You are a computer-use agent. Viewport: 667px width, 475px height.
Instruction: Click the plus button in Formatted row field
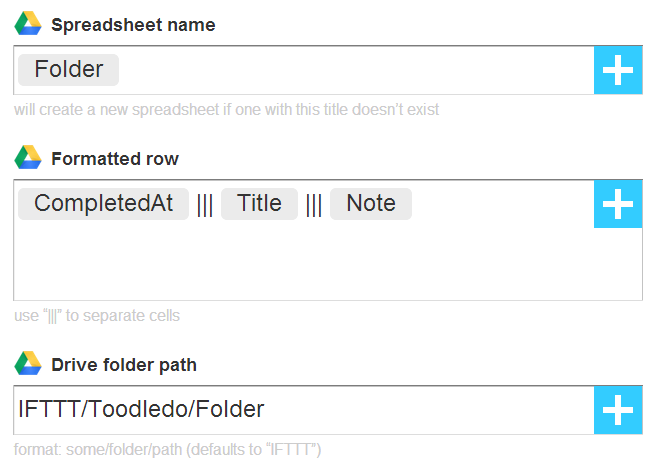618,204
